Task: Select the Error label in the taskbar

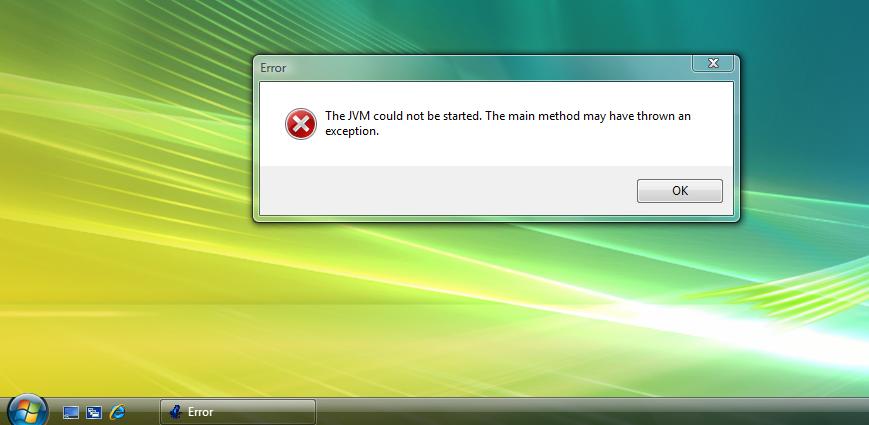Action: coord(200,412)
